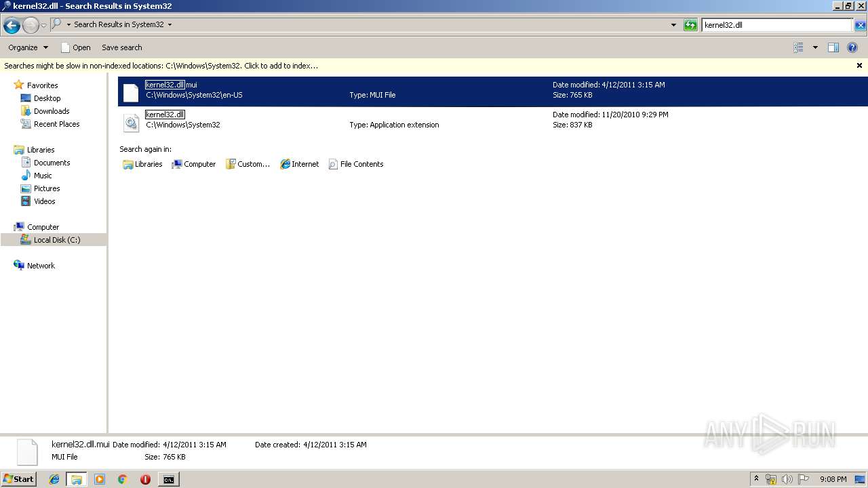This screenshot has width=868, height=488.
Task: Search again in Custom location
Action: (x=248, y=164)
